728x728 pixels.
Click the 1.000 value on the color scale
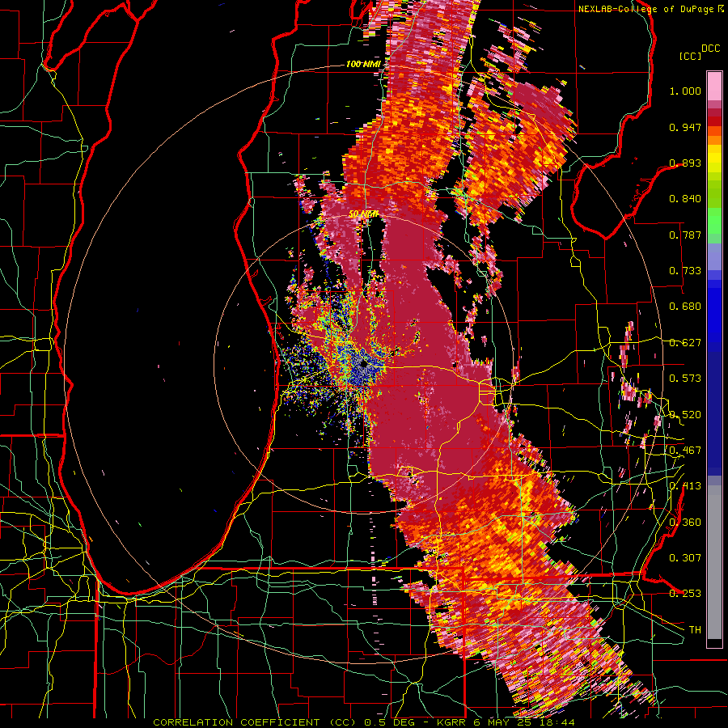685,91
